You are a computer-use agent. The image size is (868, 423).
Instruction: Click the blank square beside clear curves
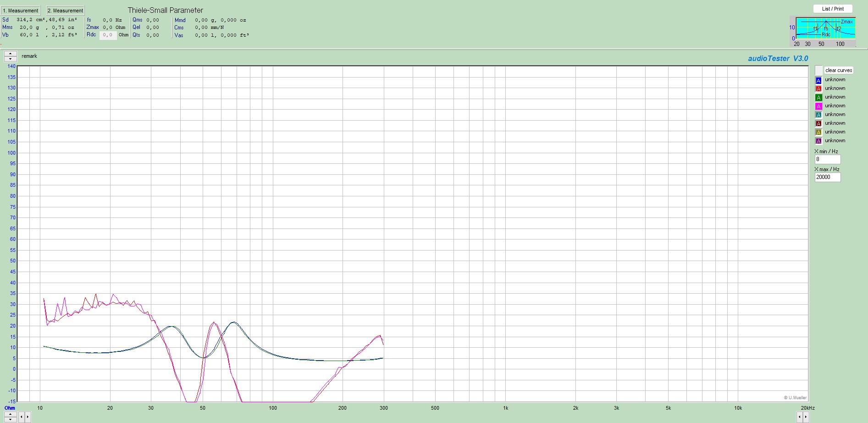point(818,71)
